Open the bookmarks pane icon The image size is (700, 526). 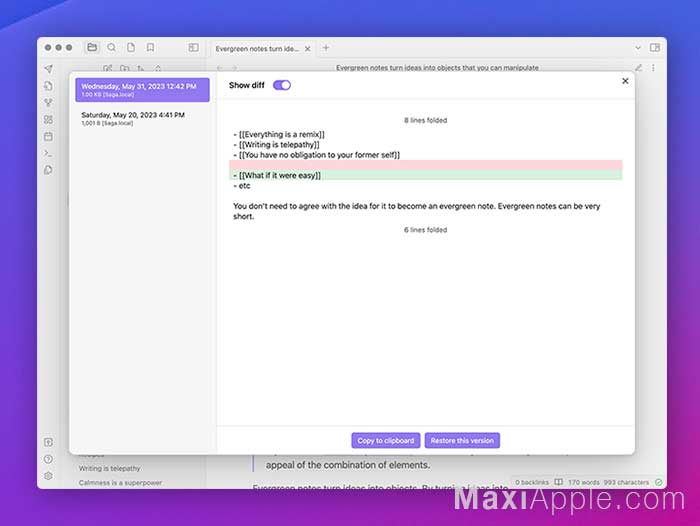coord(150,47)
